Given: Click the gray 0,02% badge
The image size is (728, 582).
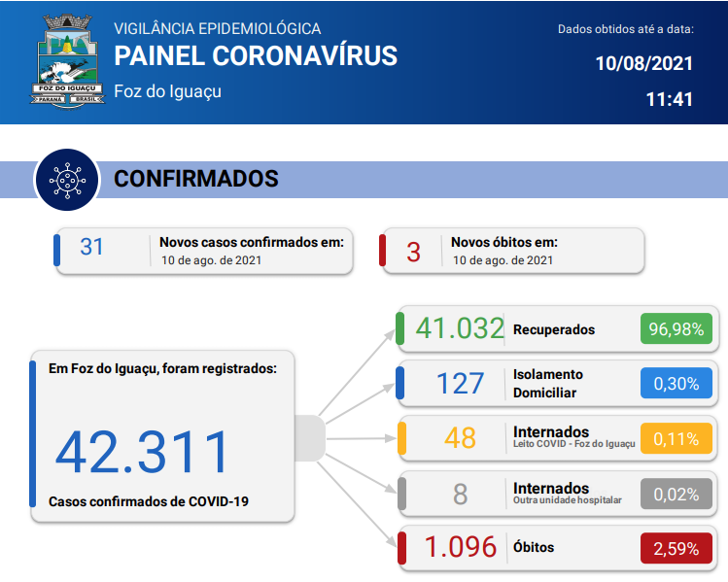Looking at the screenshot, I should coord(676,494).
